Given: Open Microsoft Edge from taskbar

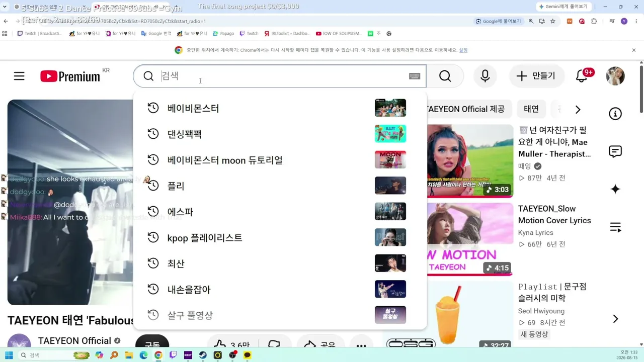Looking at the screenshot, I should (x=143, y=355).
